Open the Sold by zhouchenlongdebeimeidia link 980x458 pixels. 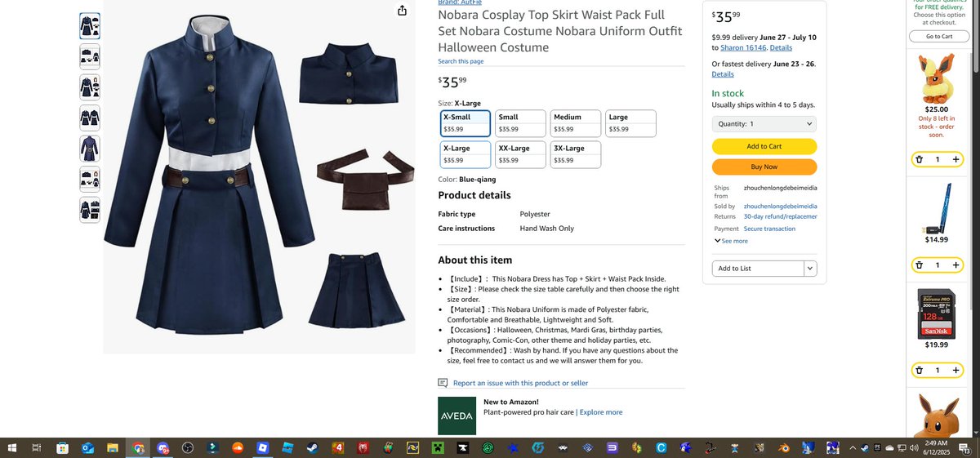tap(781, 207)
